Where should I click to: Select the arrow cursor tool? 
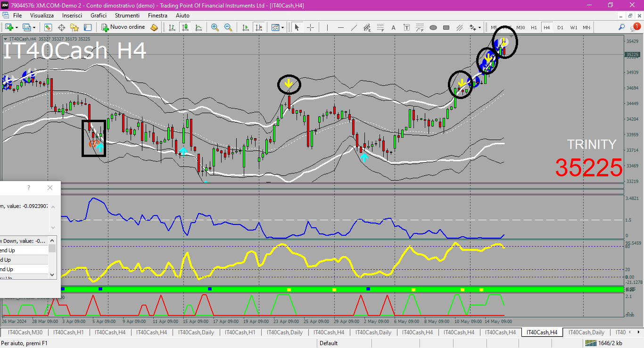coord(297,27)
